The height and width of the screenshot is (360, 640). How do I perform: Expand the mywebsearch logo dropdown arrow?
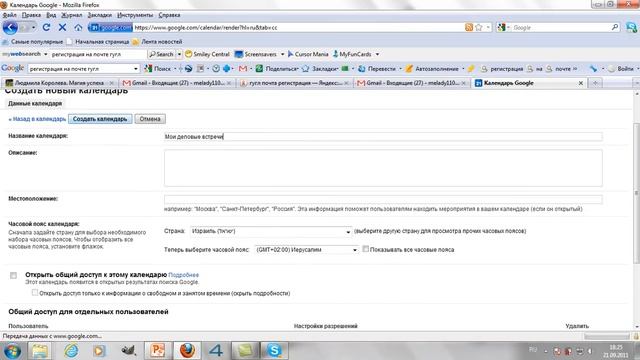click(45, 54)
